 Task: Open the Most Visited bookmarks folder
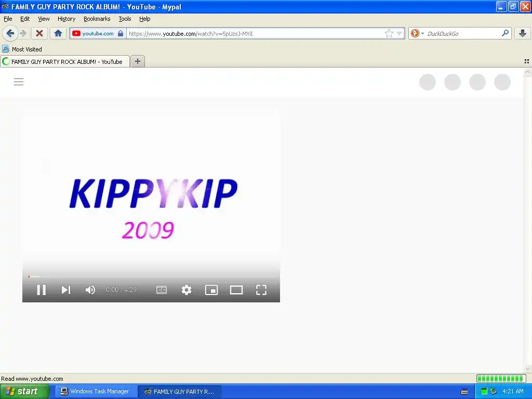coord(22,49)
